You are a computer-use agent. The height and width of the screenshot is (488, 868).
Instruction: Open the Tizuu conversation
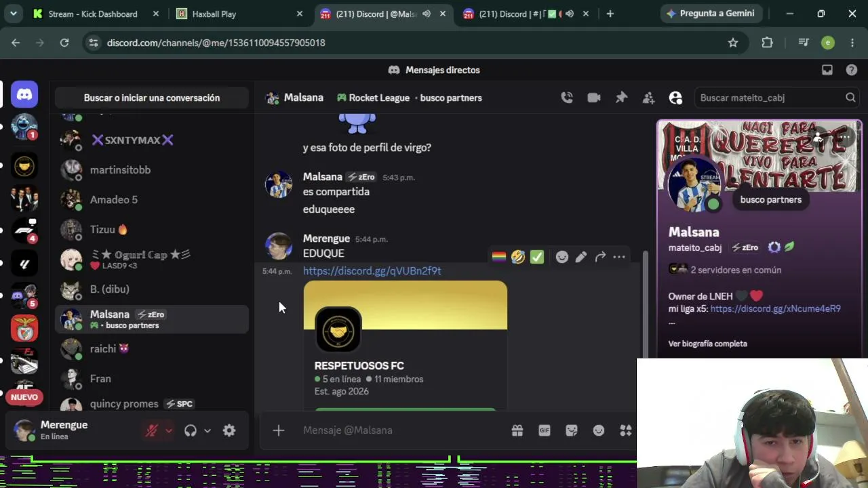tap(152, 229)
